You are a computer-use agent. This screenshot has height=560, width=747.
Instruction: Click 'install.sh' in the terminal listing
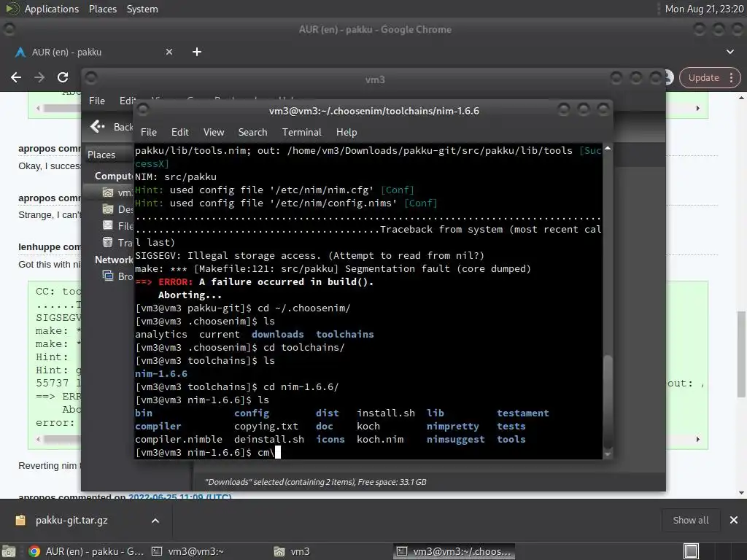pyautogui.click(x=386, y=413)
